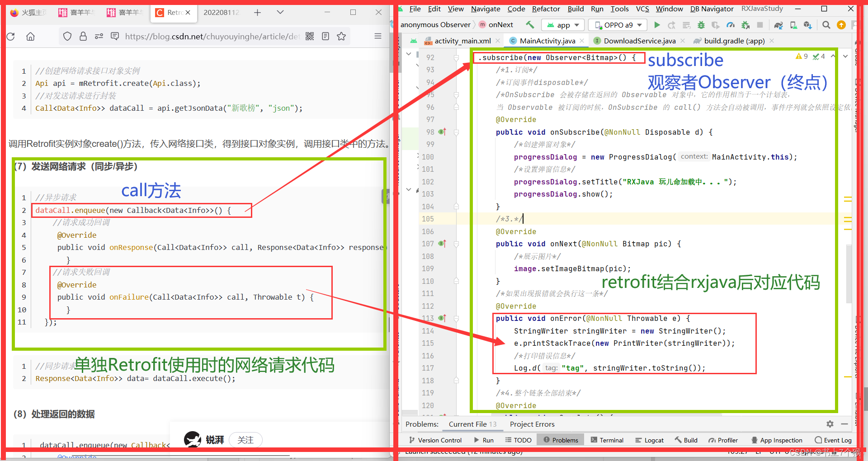Open the OPPO a9 device dropdown
The height and width of the screenshot is (461, 868).
pos(618,25)
